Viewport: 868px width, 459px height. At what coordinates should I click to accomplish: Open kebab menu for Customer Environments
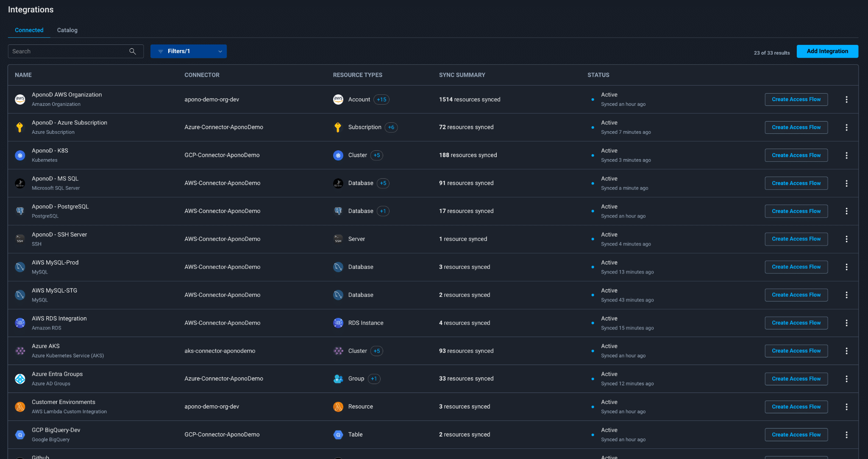[846, 407]
